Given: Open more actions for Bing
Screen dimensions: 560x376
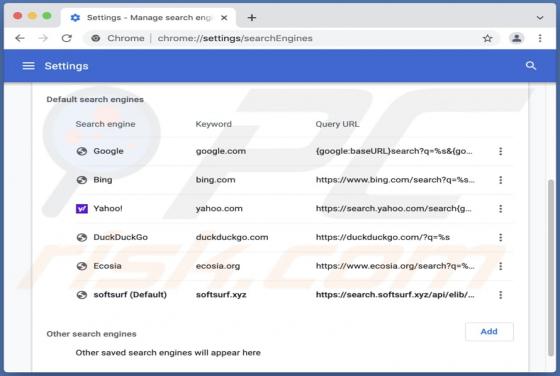Looking at the screenshot, I should coord(500,180).
